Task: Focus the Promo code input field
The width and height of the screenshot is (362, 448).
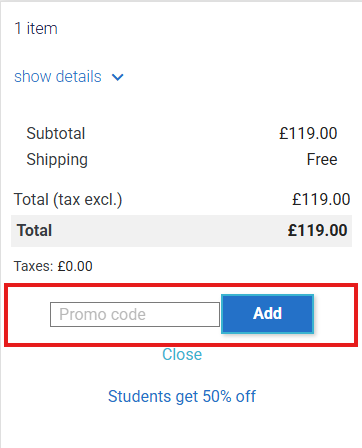Action: pyautogui.click(x=135, y=314)
